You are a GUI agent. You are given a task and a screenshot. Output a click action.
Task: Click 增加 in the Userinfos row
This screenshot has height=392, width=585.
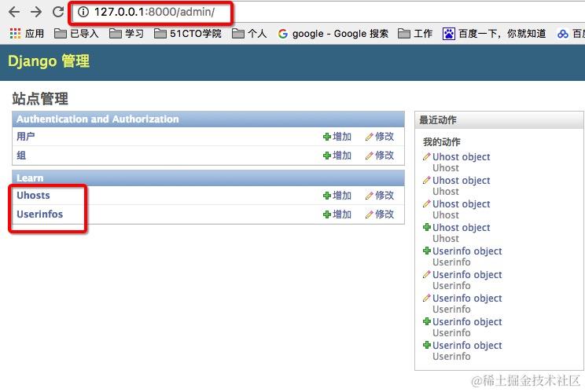coord(337,214)
